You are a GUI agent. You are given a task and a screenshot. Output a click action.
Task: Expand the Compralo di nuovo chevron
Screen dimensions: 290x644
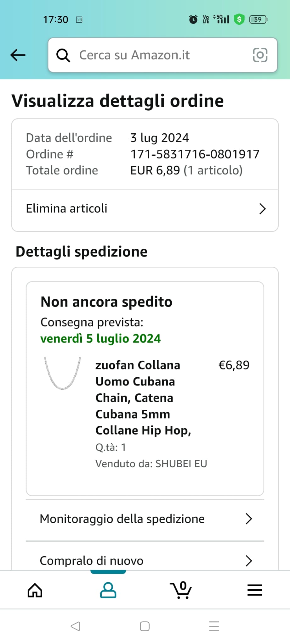(x=249, y=561)
